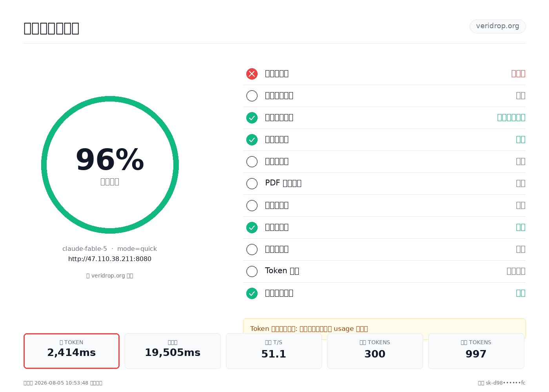This screenshot has height=392, width=549.
Task: Click the veridrop.org watermark under the URL
Action: [110, 276]
